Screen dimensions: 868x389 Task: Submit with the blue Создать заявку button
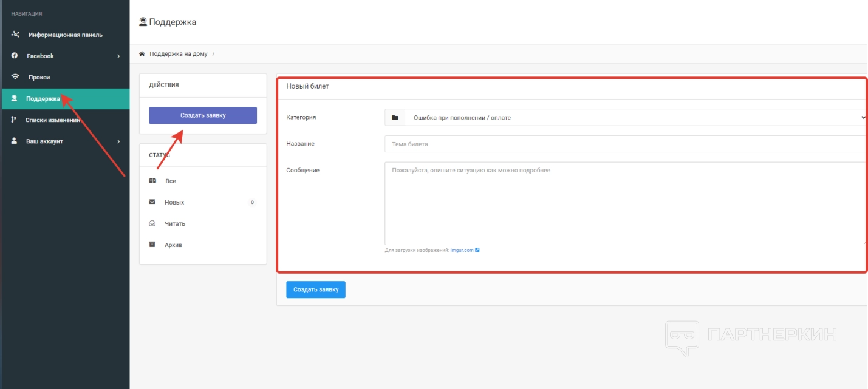[315, 289]
